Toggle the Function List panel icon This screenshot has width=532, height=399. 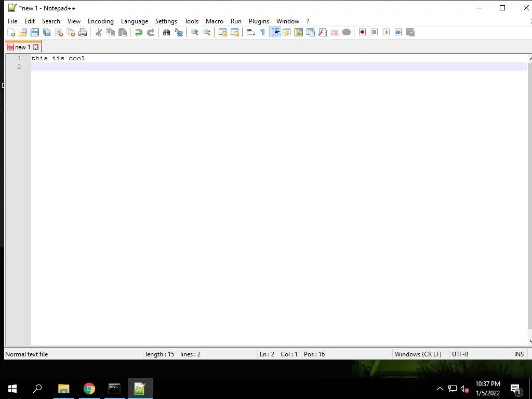322,32
